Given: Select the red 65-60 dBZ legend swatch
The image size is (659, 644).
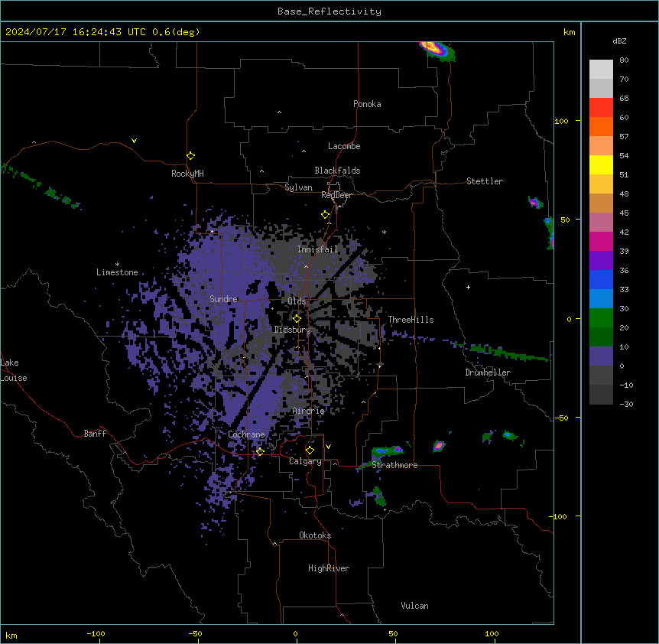Looking at the screenshot, I should (x=601, y=108).
